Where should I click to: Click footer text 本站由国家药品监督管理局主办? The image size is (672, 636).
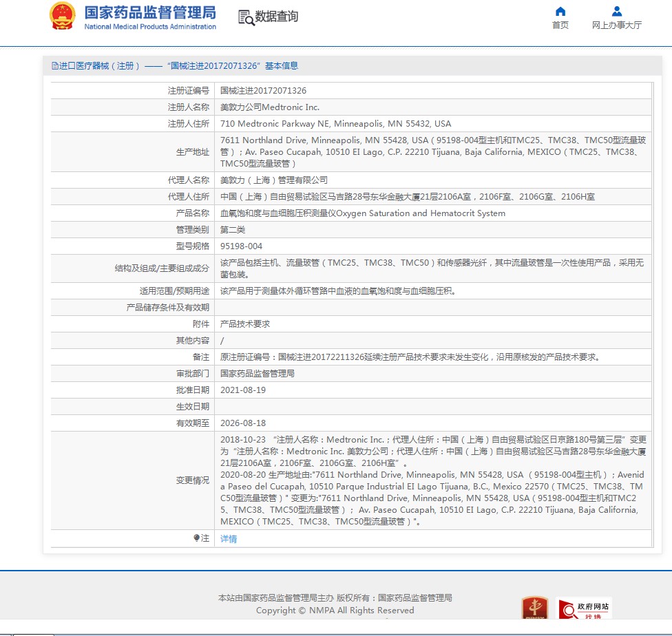(x=275, y=598)
